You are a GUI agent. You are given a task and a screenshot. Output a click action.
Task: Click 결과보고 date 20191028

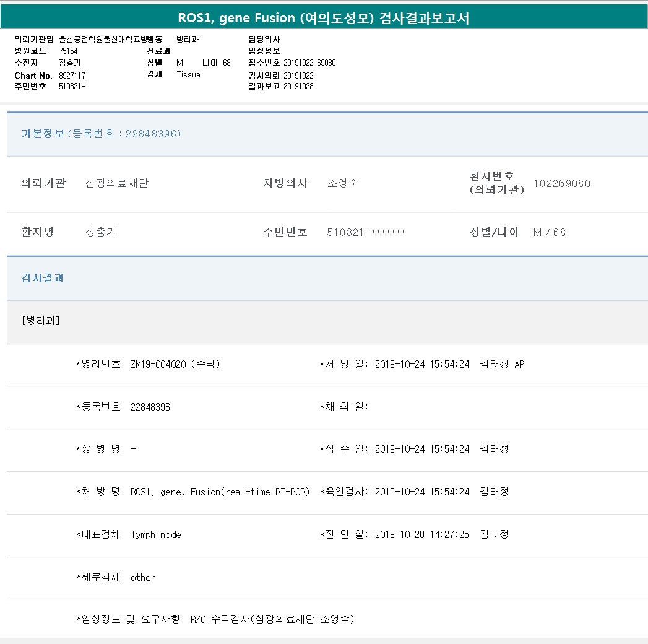coord(298,86)
